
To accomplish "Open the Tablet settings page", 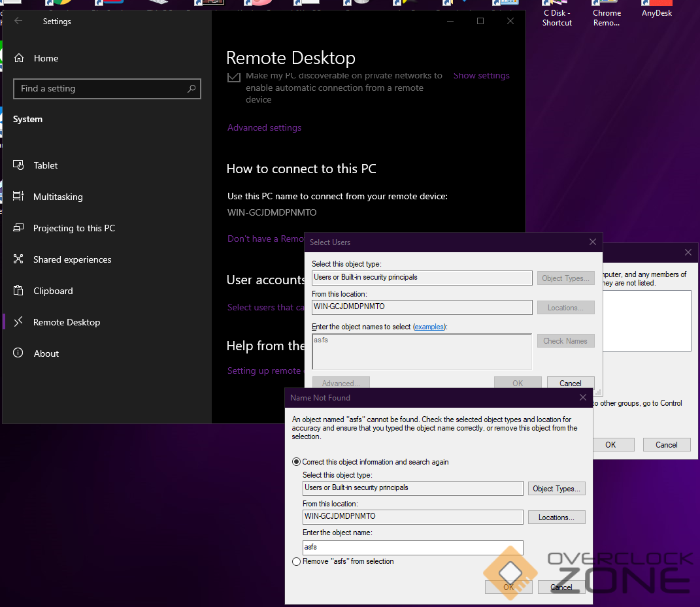I will tap(46, 165).
